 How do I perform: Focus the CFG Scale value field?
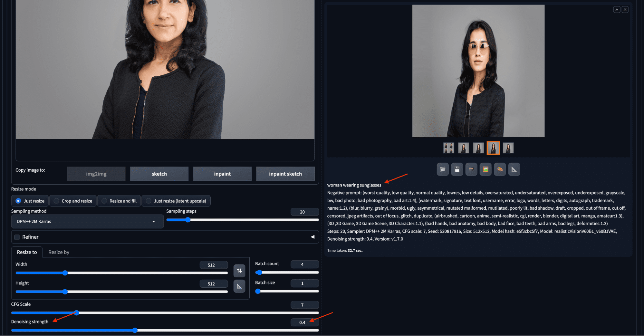305,305
